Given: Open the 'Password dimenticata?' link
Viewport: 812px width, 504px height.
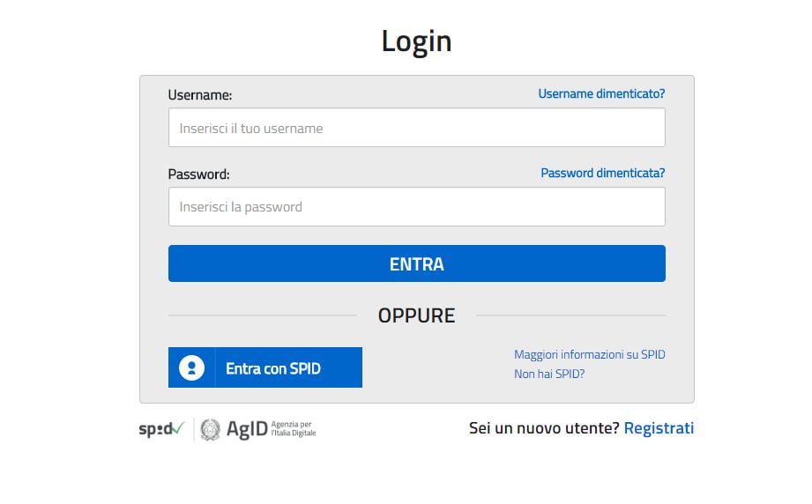Looking at the screenshot, I should [x=602, y=173].
